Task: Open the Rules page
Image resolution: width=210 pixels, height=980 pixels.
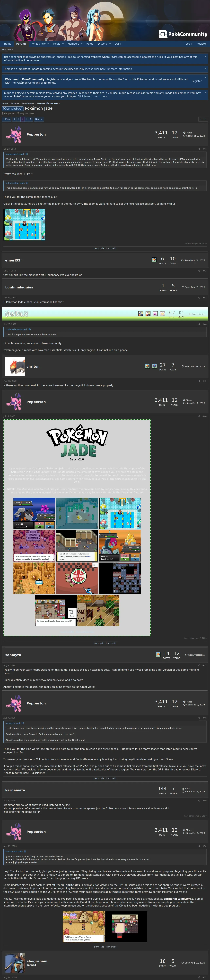Action: coord(90,44)
